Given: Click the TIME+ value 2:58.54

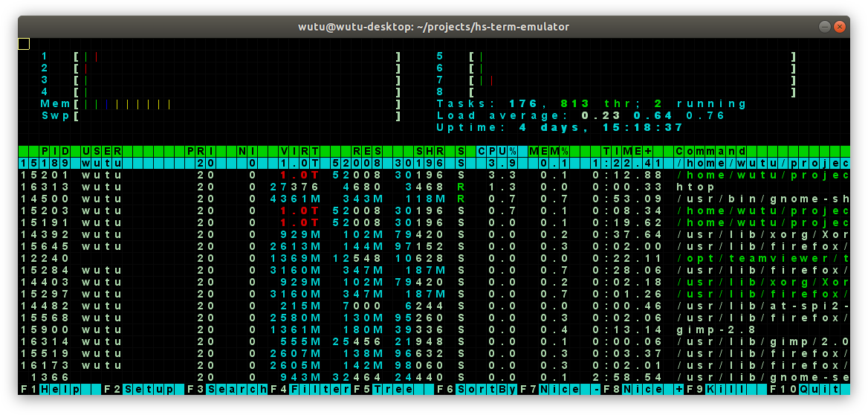Looking at the screenshot, I should [628, 377].
